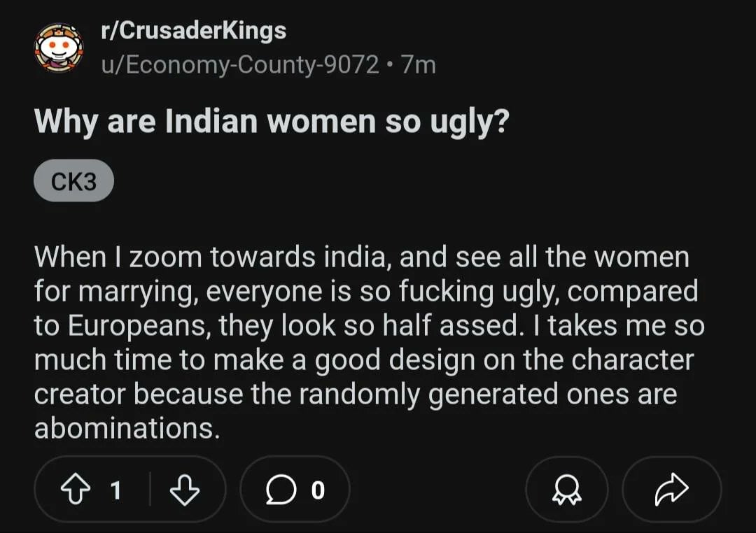Open comments via the speech bubble icon
Image resolution: width=756 pixels, height=533 pixels.
[281, 490]
